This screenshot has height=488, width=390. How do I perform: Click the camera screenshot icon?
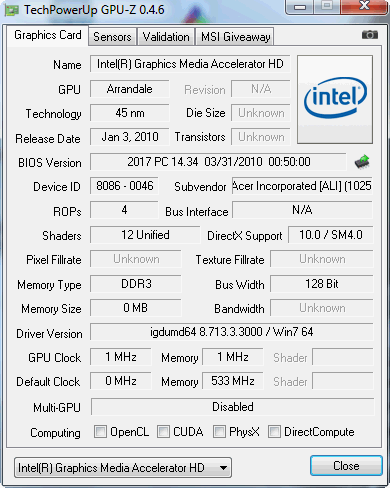pos(370,35)
